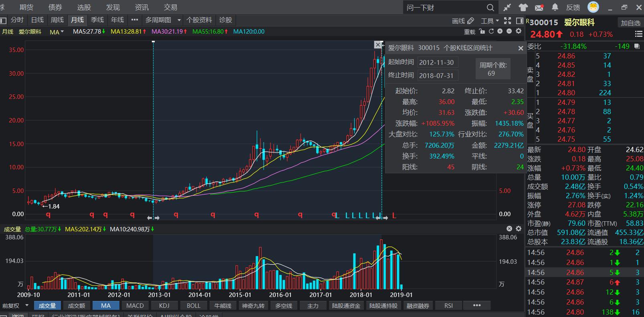Toggle the right side panel layout icon
The image size is (644, 317).
click(x=520, y=20)
